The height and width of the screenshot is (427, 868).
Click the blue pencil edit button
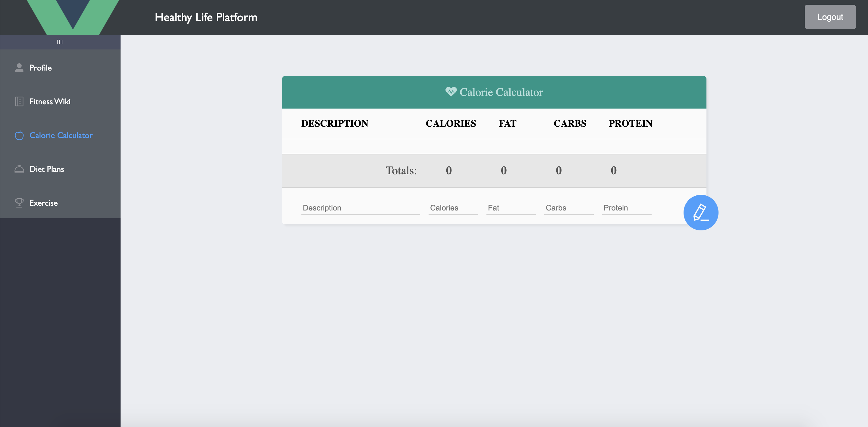click(700, 213)
